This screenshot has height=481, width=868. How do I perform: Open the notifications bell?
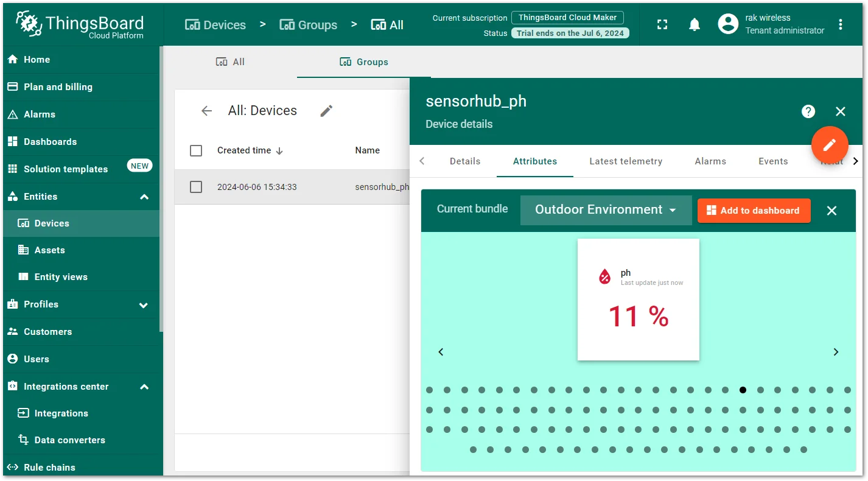pyautogui.click(x=695, y=24)
